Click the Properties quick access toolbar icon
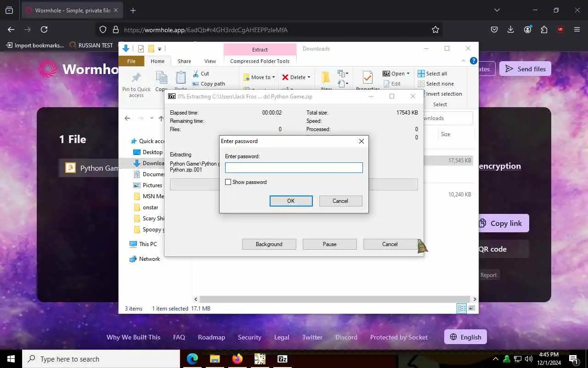This screenshot has width=588, height=368. [x=141, y=49]
